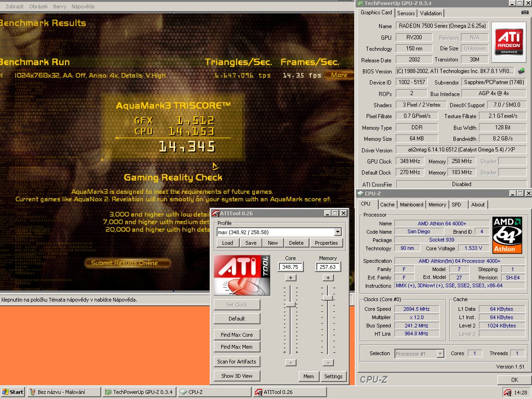Click Find Max Mem in ATITool

[237, 347]
